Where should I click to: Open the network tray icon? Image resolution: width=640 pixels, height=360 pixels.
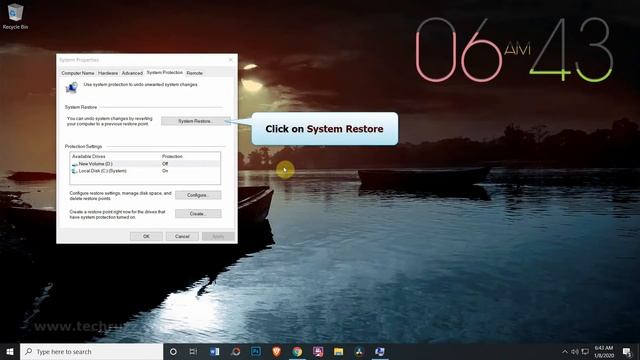click(585, 351)
